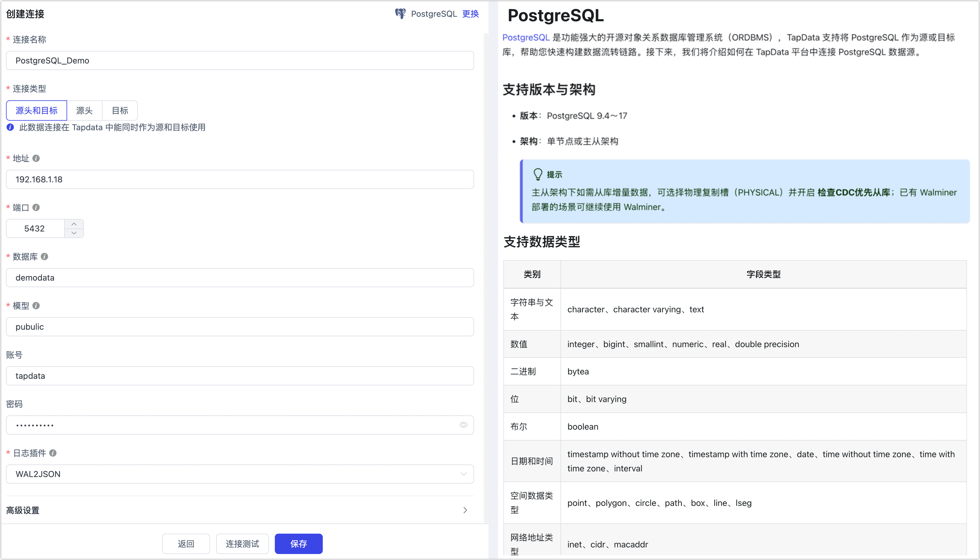Focus the database field demodata
Image resolution: width=980 pixels, height=560 pixels.
(240, 278)
